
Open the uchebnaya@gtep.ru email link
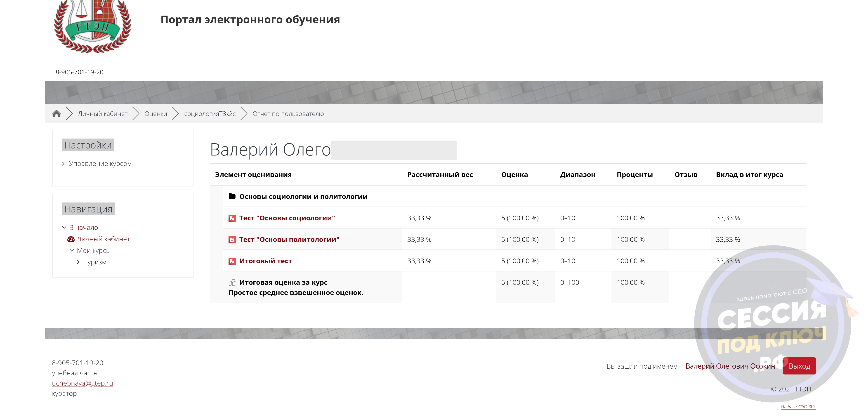point(82,383)
